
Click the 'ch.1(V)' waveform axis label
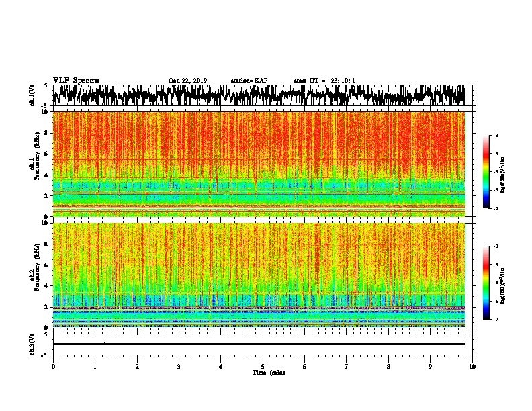32,95
